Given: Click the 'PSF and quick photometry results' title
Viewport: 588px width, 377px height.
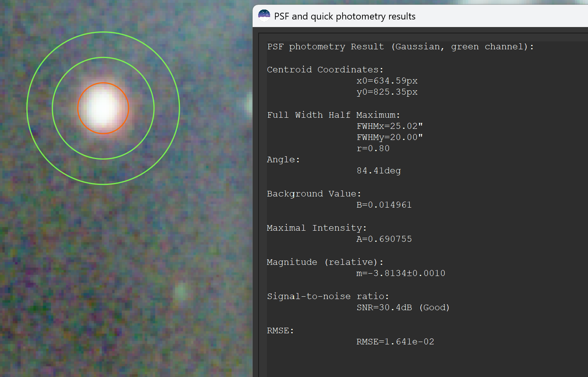Looking at the screenshot, I should tap(345, 16).
